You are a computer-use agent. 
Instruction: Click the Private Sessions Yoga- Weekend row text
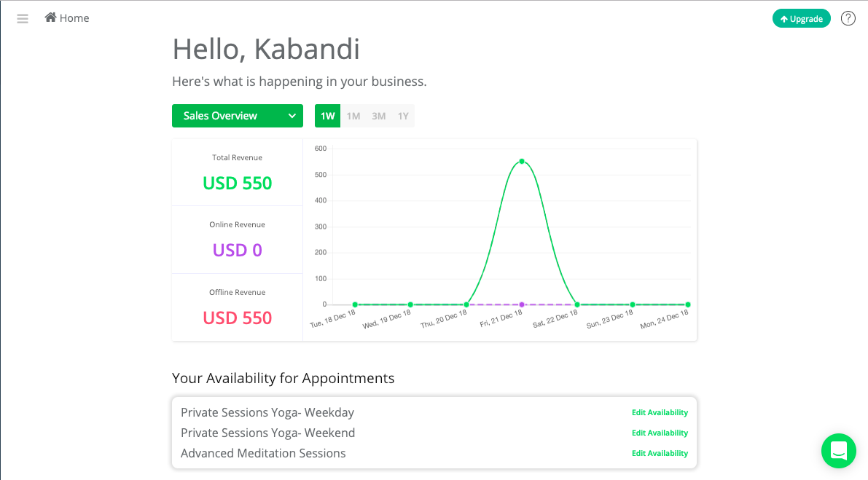(268, 433)
